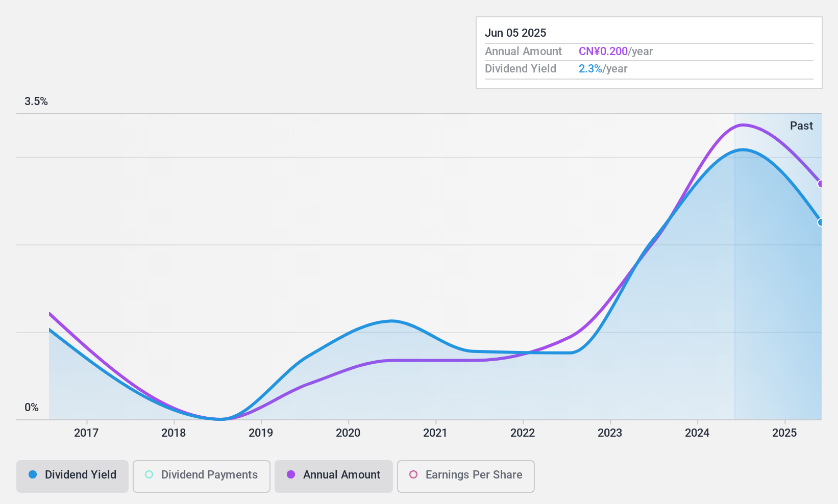Click the 2023 axis label
Viewport: 838px width, 504px height.
point(610,433)
